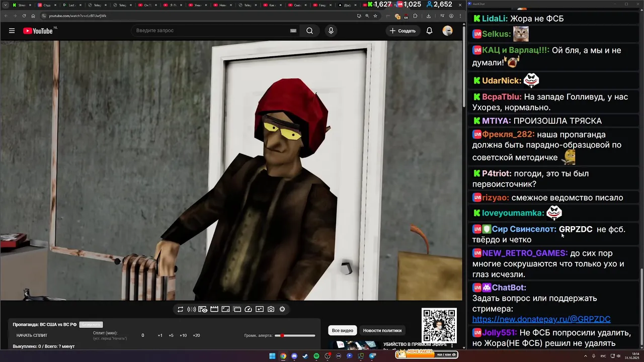Open the YouTube guide hamburger menu
Image resolution: width=644 pixels, height=362 pixels.
tap(12, 31)
